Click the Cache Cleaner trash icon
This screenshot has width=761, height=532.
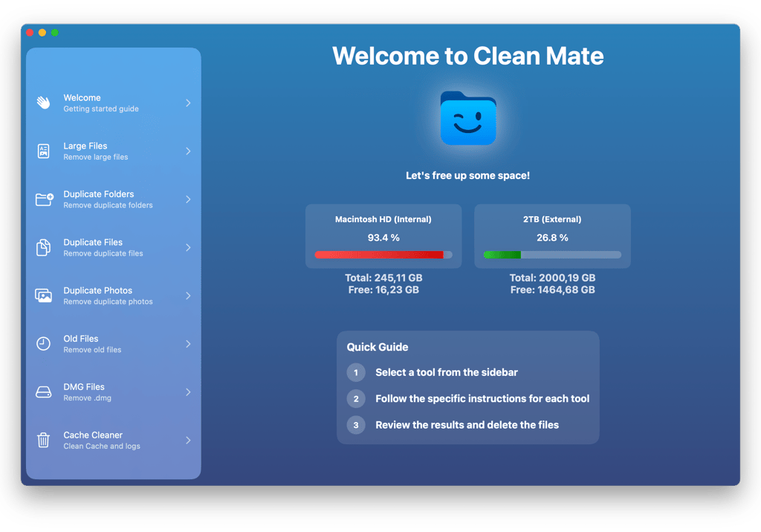click(44, 440)
